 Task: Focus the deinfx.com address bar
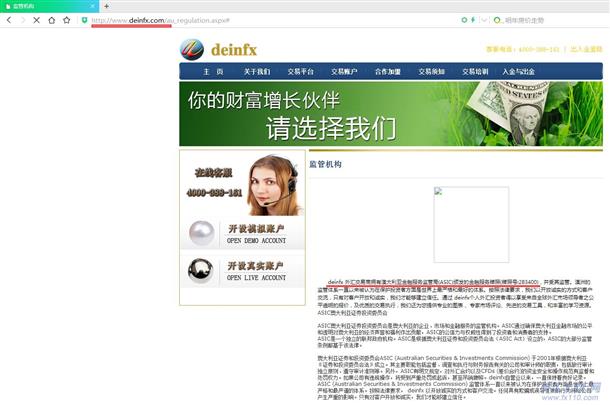click(x=160, y=20)
